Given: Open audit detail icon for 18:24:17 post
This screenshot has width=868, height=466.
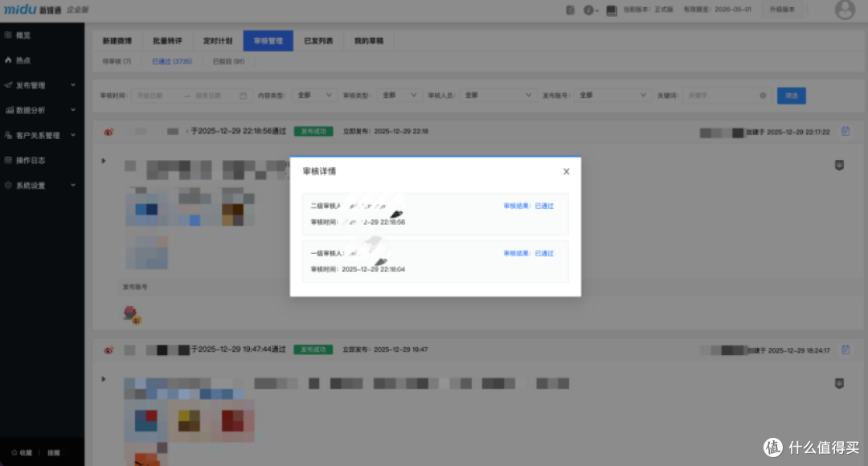Looking at the screenshot, I should [x=845, y=349].
